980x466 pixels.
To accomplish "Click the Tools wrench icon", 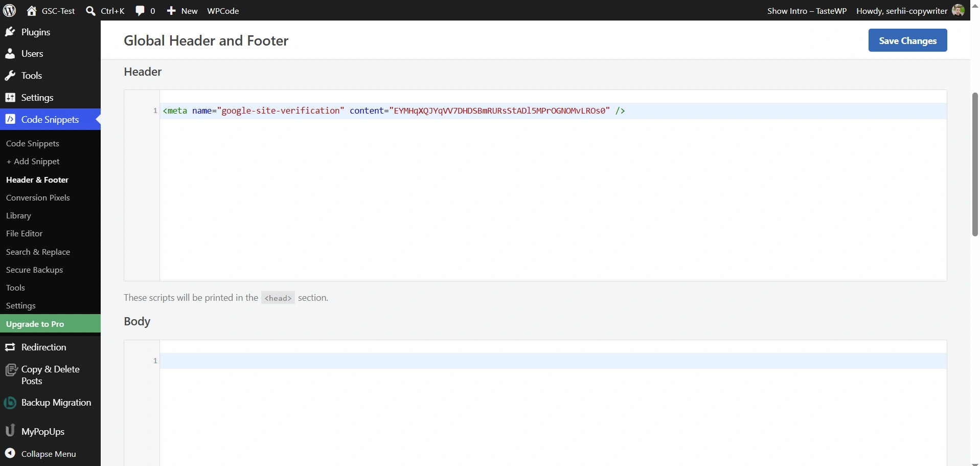I will coord(10,75).
